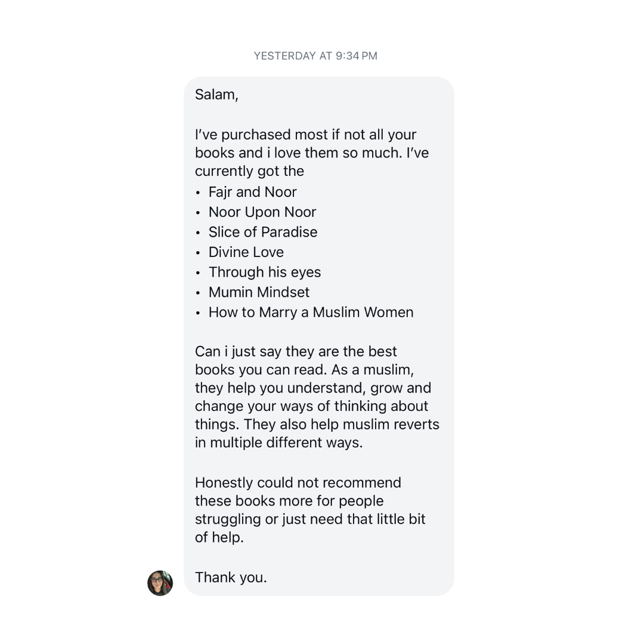Click the "Salam," greeting in the message

click(x=216, y=95)
